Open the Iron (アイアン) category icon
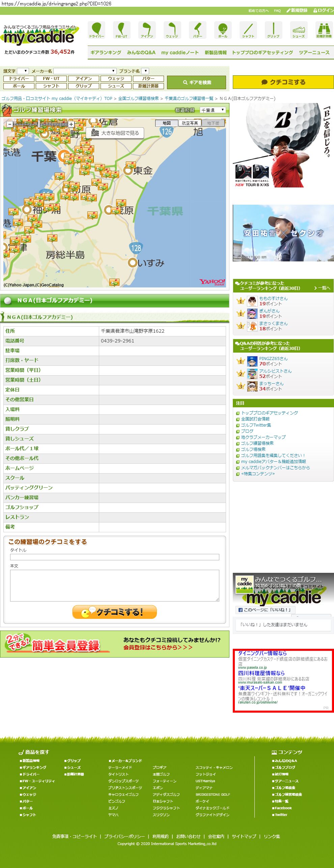 (147, 30)
